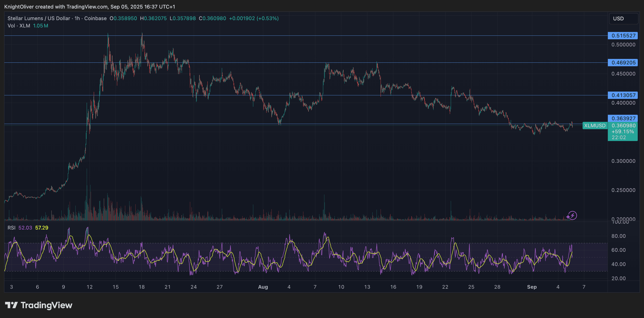
Task: Click the purple RSI value 52.03
Action: [26, 228]
